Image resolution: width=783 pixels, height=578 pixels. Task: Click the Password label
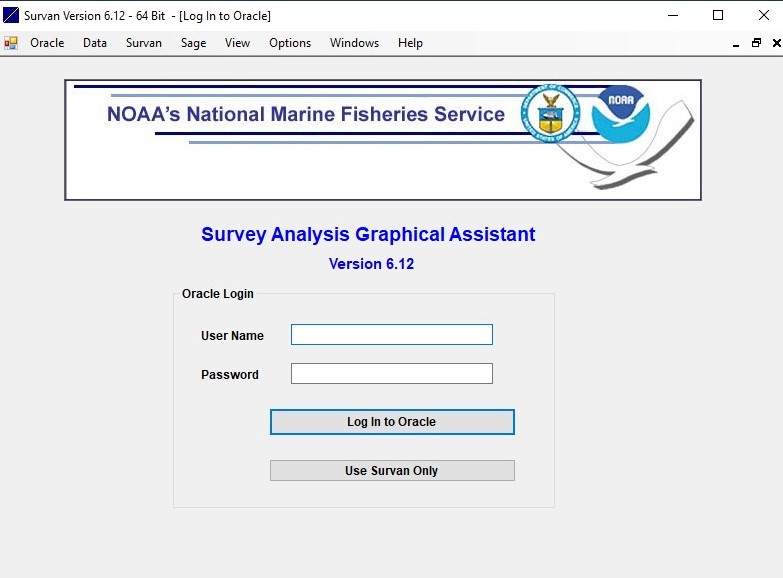(x=230, y=375)
